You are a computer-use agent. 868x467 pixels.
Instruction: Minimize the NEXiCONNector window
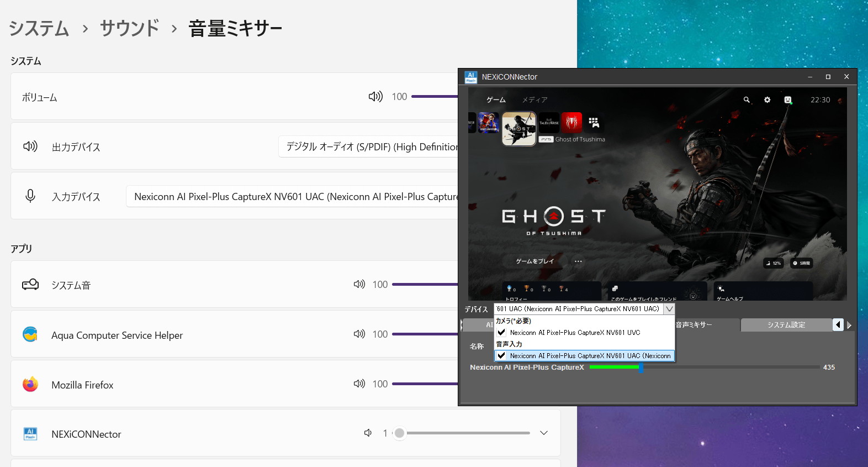click(x=810, y=77)
